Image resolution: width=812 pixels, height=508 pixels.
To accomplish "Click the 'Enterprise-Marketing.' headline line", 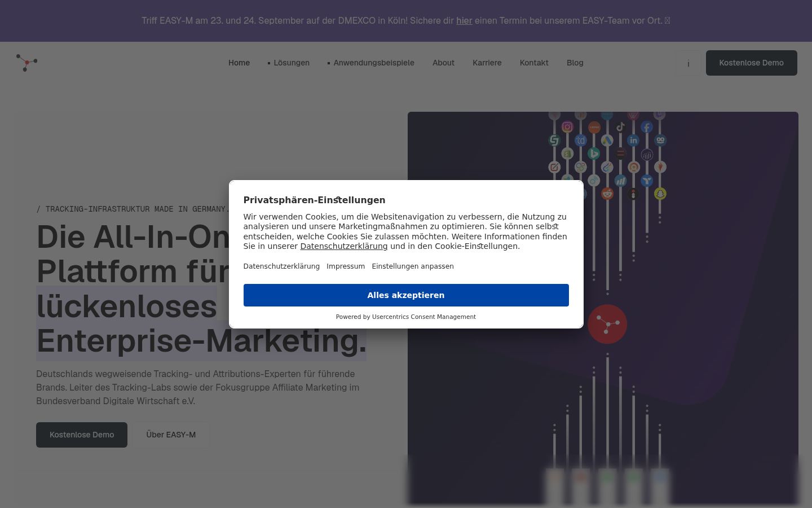I will pos(202,341).
